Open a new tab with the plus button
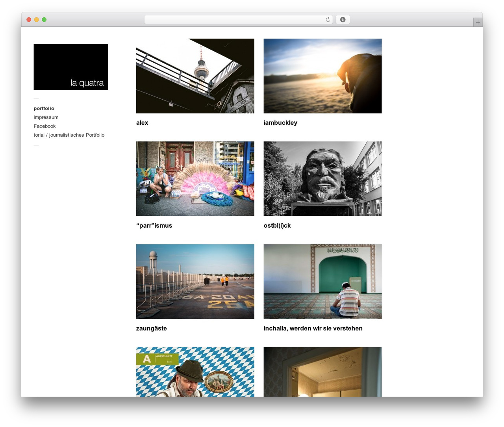The height and width of the screenshot is (427, 504). pos(478,22)
